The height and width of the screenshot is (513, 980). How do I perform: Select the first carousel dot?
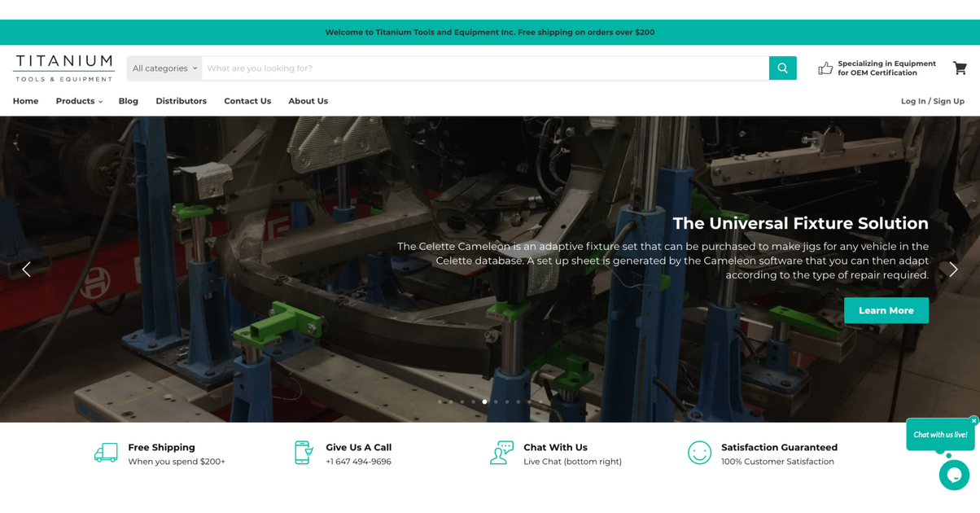tap(440, 401)
